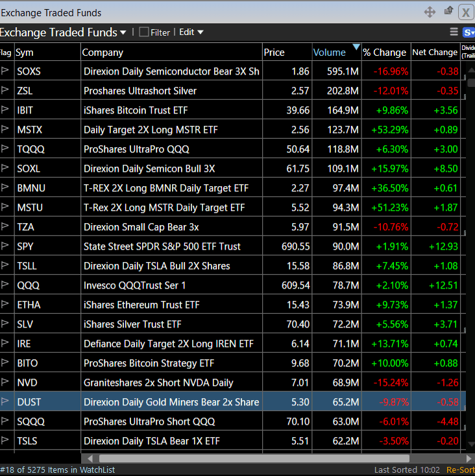Select T-REX 2X Long BMNR Daily Target ETF
Viewport: 475px width, 476px height.
[171, 187]
